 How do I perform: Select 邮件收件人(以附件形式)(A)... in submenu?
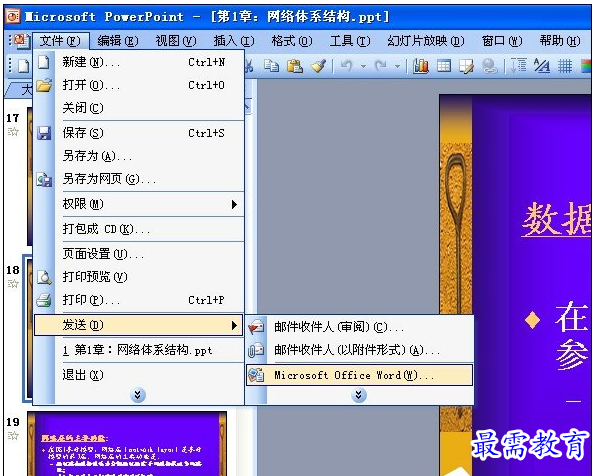click(x=359, y=350)
